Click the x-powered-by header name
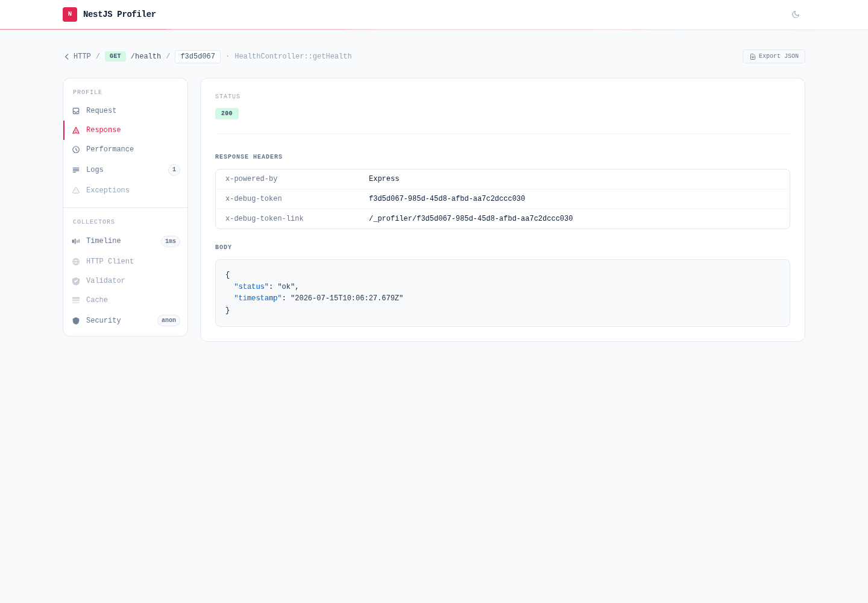 (251, 179)
